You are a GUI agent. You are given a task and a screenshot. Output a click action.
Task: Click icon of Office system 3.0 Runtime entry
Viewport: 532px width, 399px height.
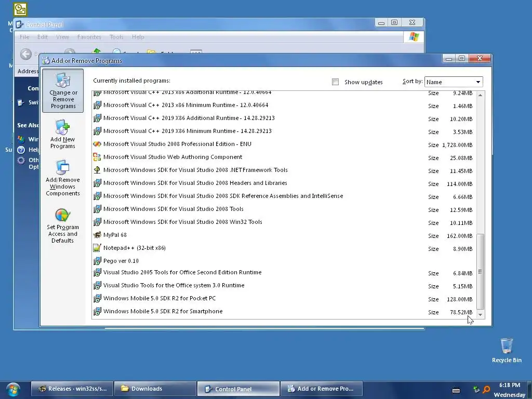point(97,285)
